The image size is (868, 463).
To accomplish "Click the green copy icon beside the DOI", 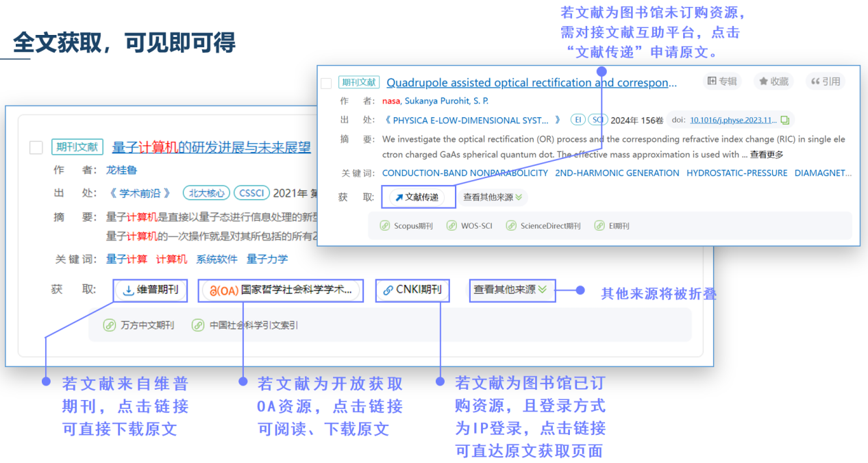I will [786, 119].
